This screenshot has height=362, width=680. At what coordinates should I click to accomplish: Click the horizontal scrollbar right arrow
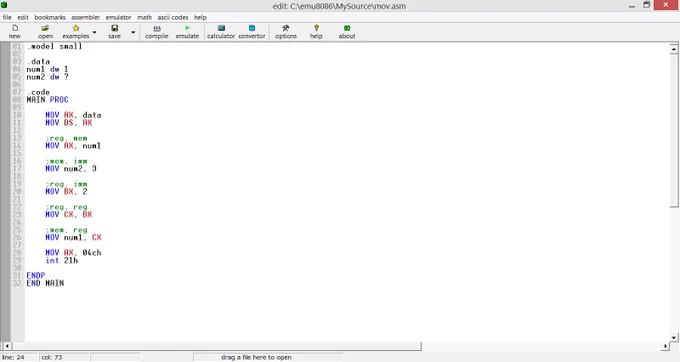[665, 346]
